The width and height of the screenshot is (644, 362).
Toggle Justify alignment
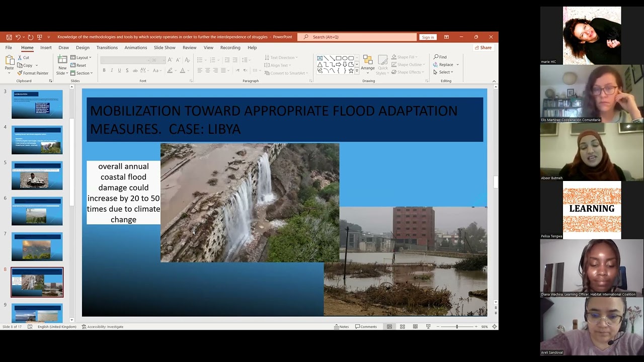pyautogui.click(x=222, y=70)
